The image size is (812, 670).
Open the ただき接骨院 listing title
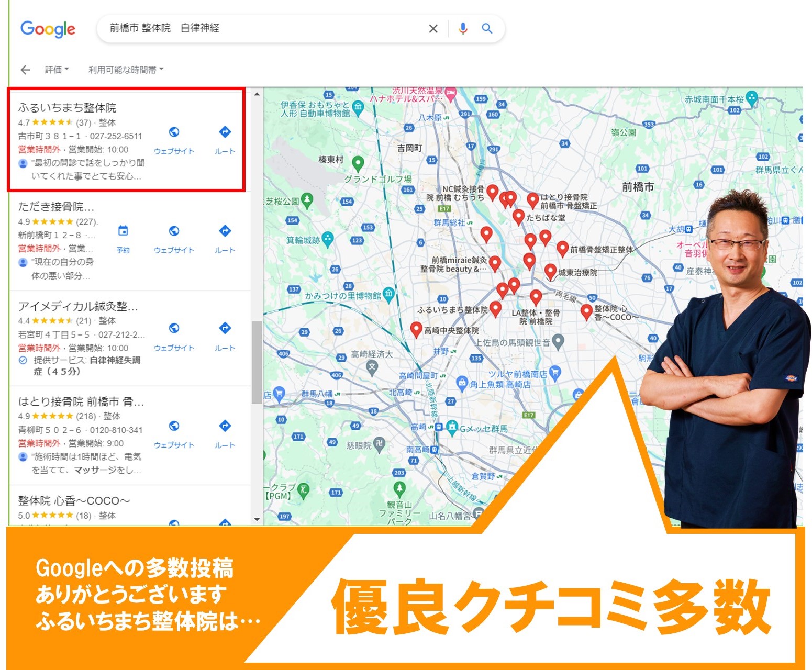[56, 207]
